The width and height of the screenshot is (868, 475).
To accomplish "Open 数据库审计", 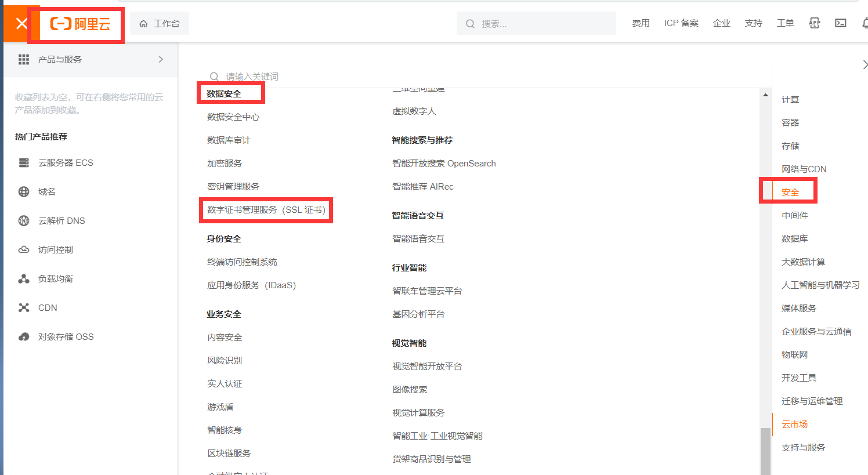I will coord(229,140).
